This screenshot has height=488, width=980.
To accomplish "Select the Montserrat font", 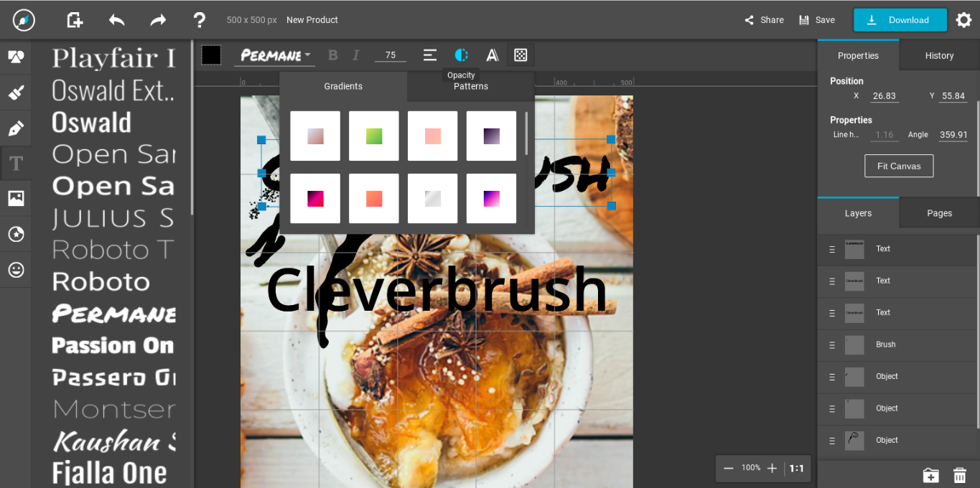I will 113,409.
